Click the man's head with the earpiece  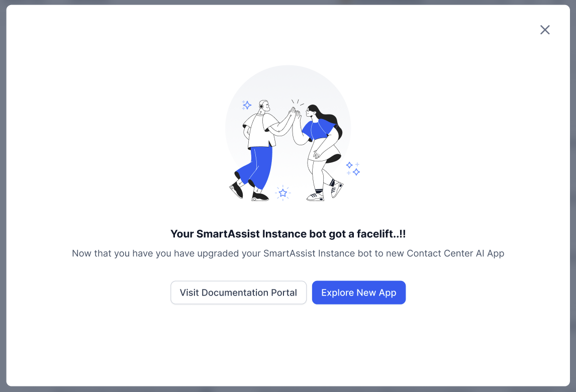(264, 106)
